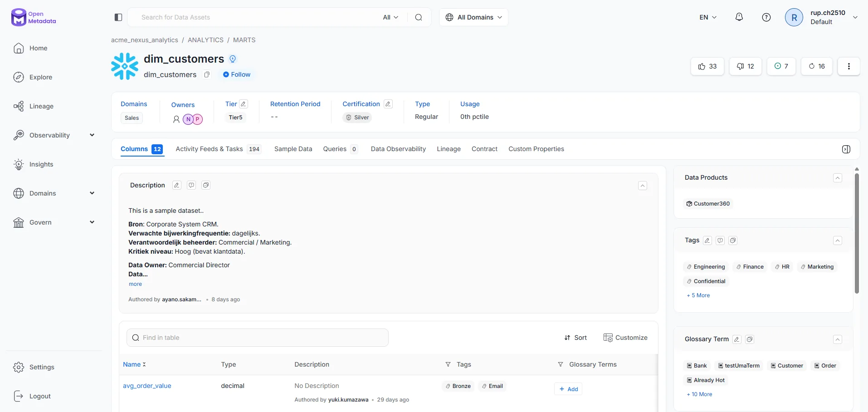Filter the Glossary Terms column
This screenshot has height=412, width=868.
[561, 364]
